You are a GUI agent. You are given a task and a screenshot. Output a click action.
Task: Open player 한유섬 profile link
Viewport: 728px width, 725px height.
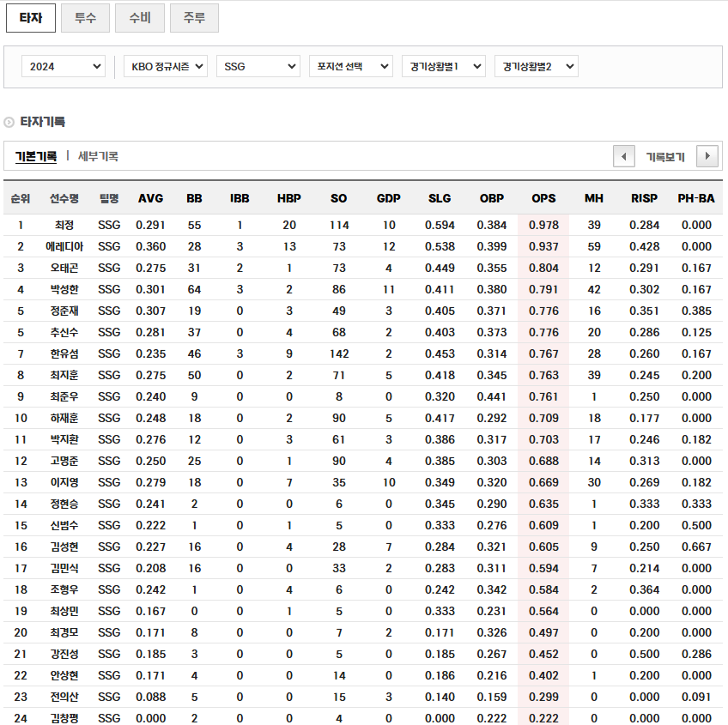click(x=64, y=353)
